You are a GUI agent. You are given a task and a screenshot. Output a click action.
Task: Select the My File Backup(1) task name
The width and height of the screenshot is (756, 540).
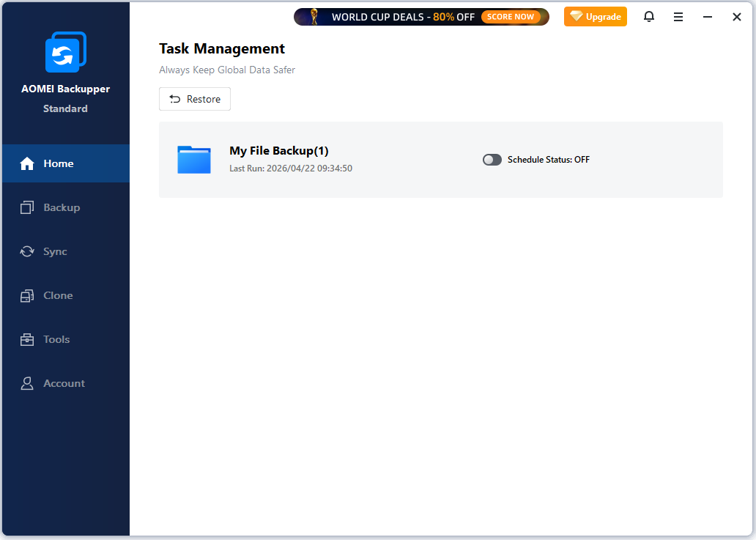point(278,151)
